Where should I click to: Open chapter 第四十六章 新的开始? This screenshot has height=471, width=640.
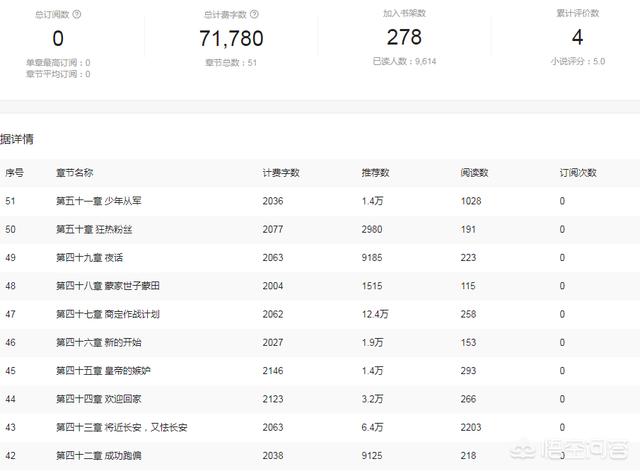99,342
